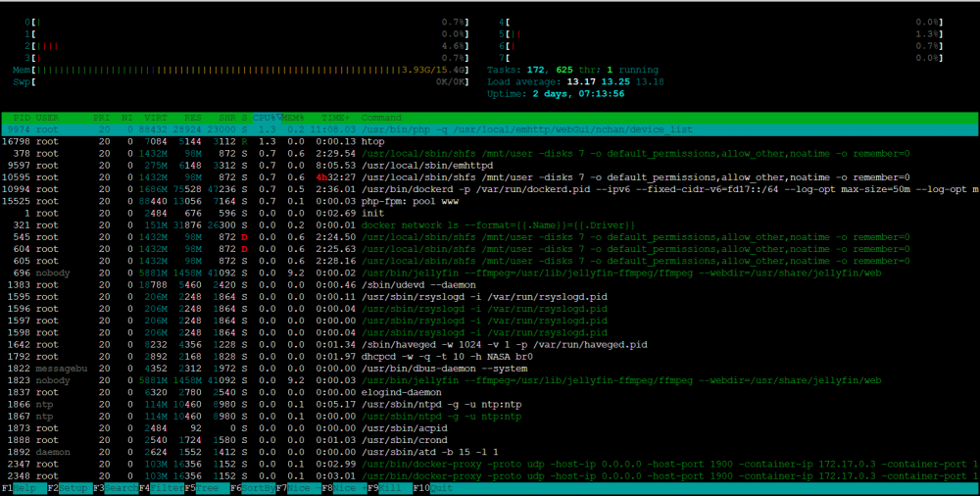Image resolution: width=980 pixels, height=496 pixels.
Task: Sort by the USER column header
Action: (x=47, y=118)
